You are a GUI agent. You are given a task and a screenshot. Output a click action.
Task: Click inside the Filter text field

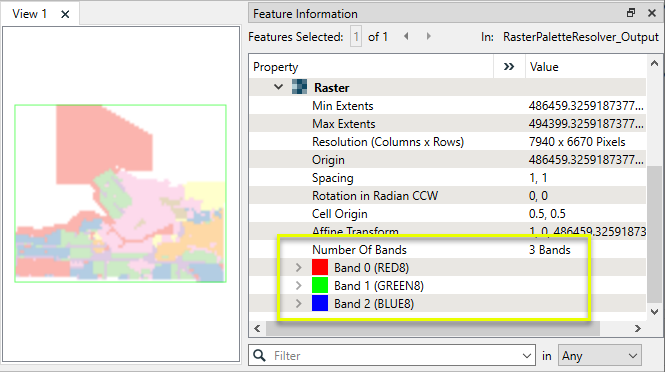tap(394, 355)
